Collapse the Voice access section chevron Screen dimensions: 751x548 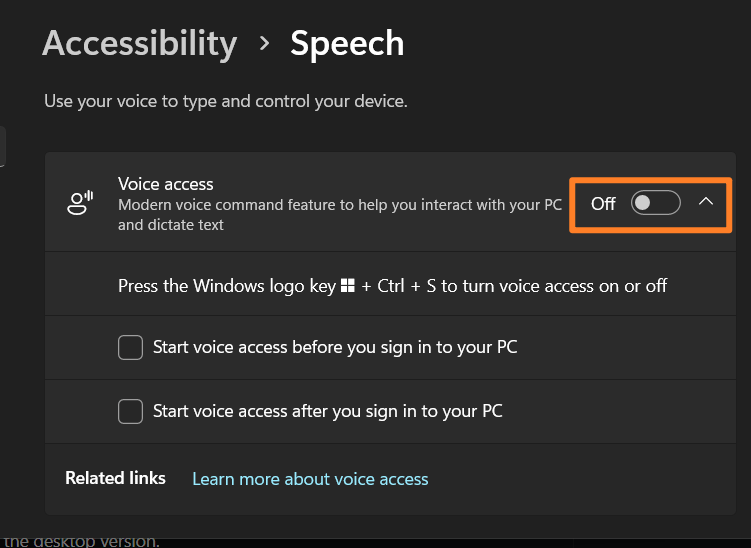click(705, 202)
